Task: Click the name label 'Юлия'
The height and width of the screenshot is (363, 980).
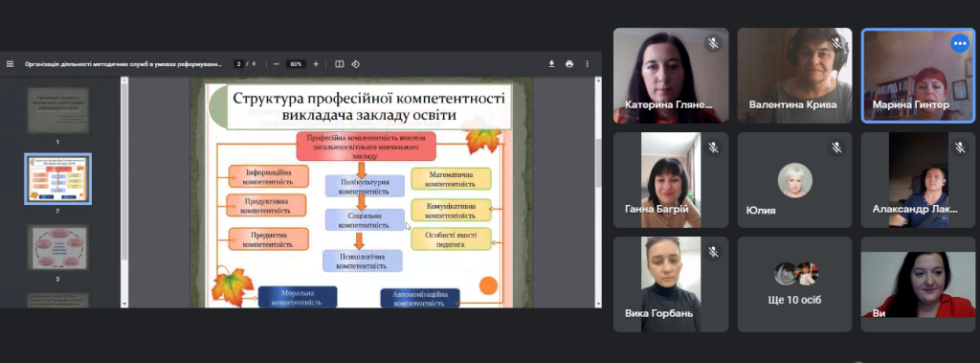Action: click(761, 211)
